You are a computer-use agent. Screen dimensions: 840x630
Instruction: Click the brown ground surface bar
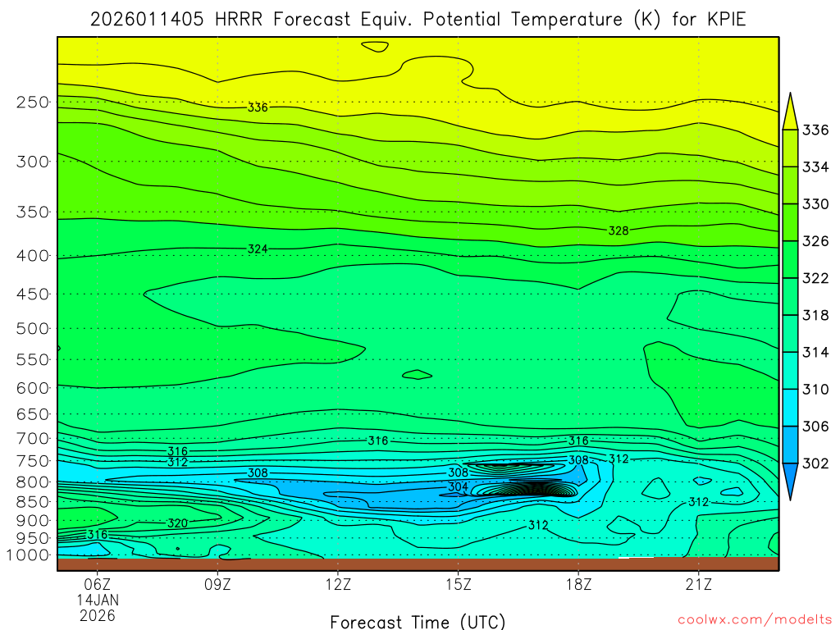point(418,564)
